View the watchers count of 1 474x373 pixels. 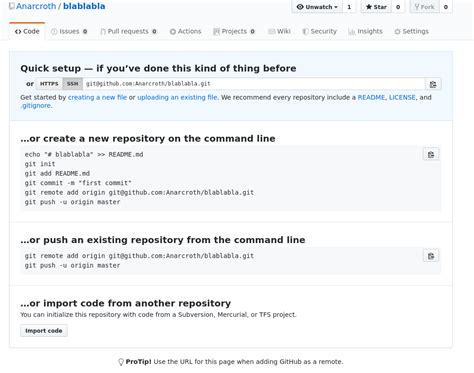pyautogui.click(x=349, y=7)
